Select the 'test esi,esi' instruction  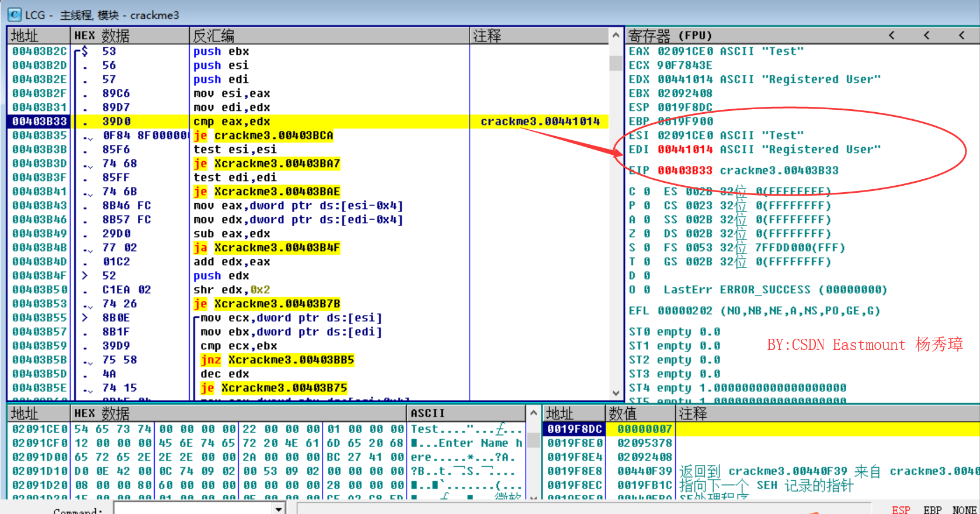tap(235, 150)
